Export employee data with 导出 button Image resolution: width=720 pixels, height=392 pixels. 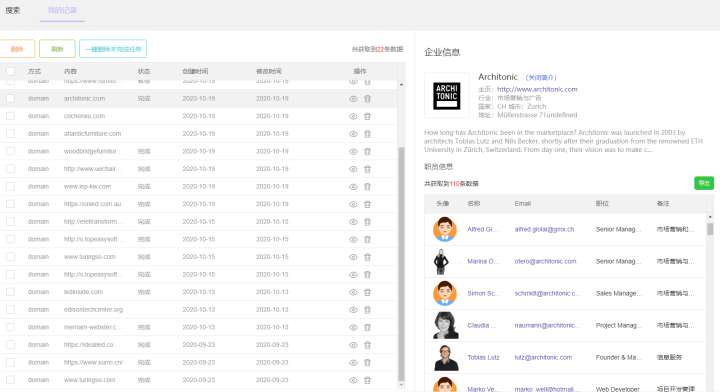coord(704,183)
